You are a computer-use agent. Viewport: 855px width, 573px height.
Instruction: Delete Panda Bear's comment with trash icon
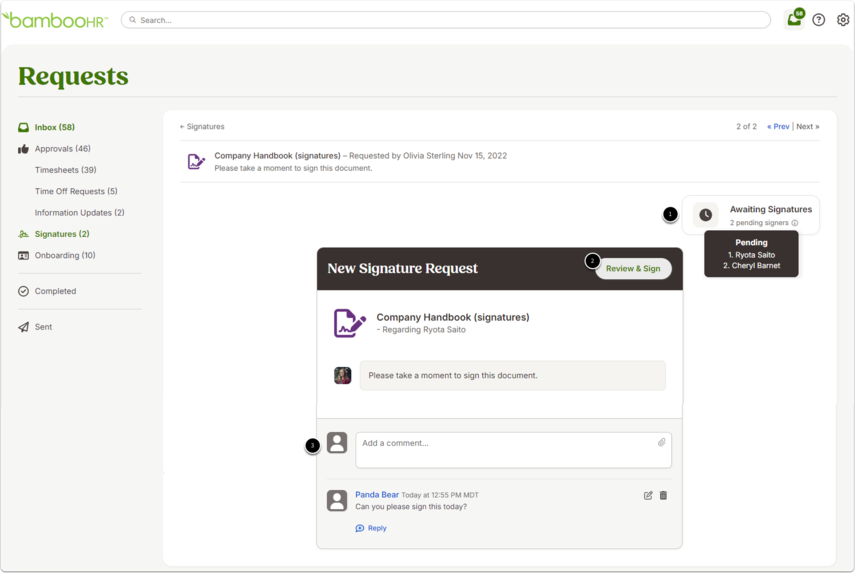(x=663, y=496)
